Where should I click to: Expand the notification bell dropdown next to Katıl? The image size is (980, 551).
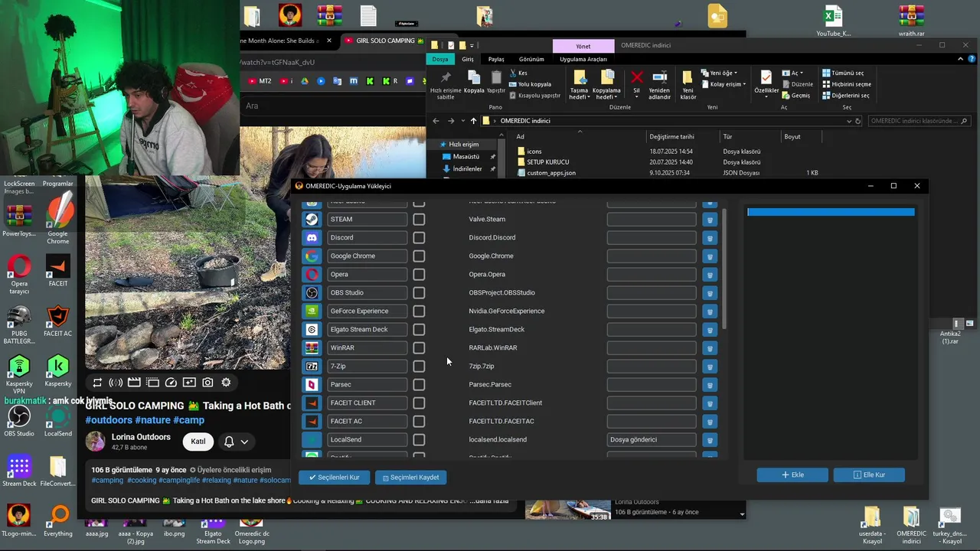(x=244, y=442)
